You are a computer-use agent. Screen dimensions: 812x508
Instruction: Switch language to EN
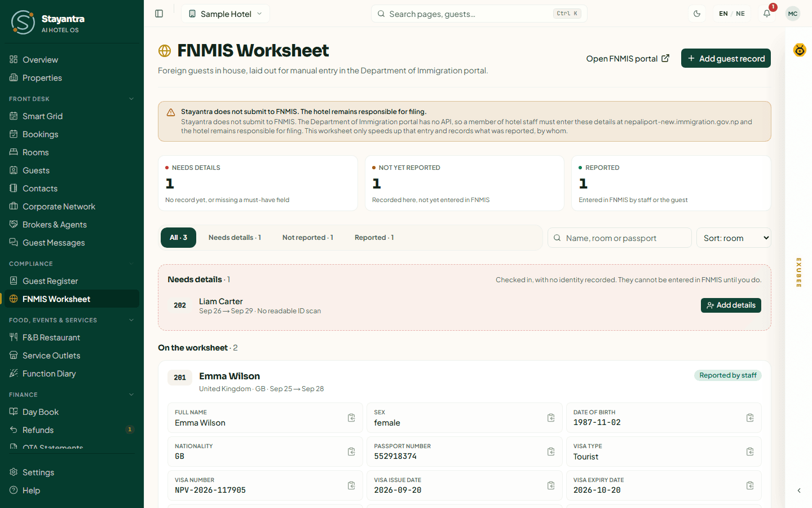coord(723,14)
